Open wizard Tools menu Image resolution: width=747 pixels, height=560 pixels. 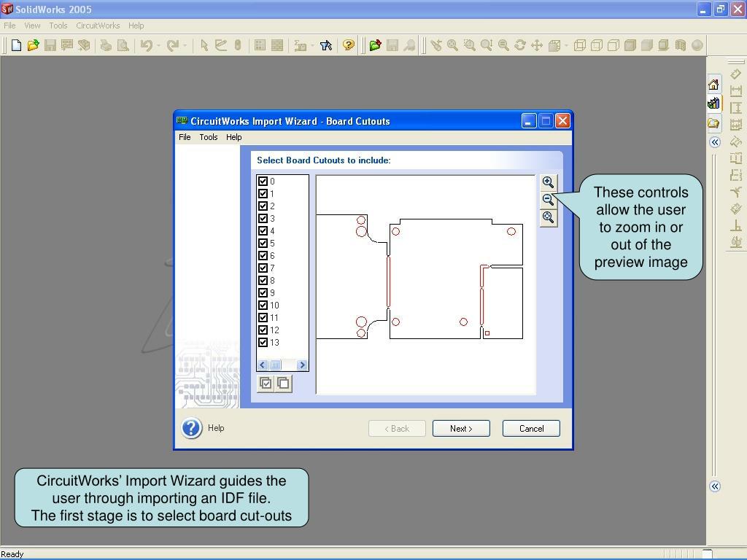click(209, 137)
